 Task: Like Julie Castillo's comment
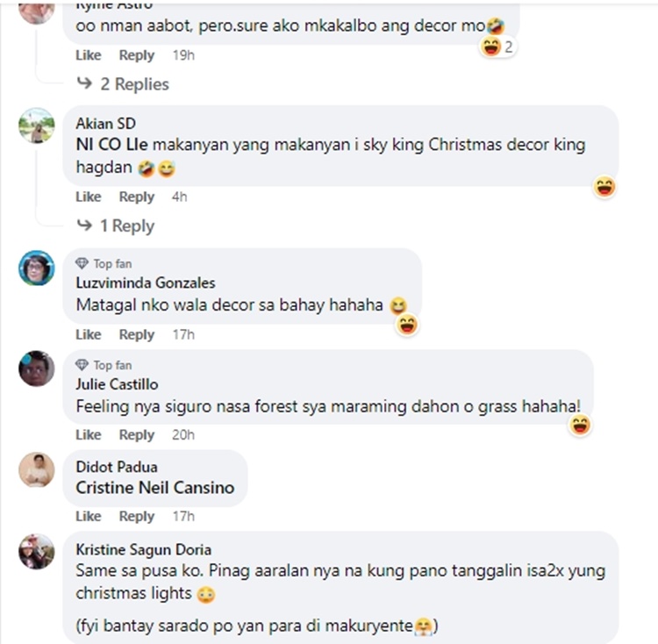(x=88, y=435)
